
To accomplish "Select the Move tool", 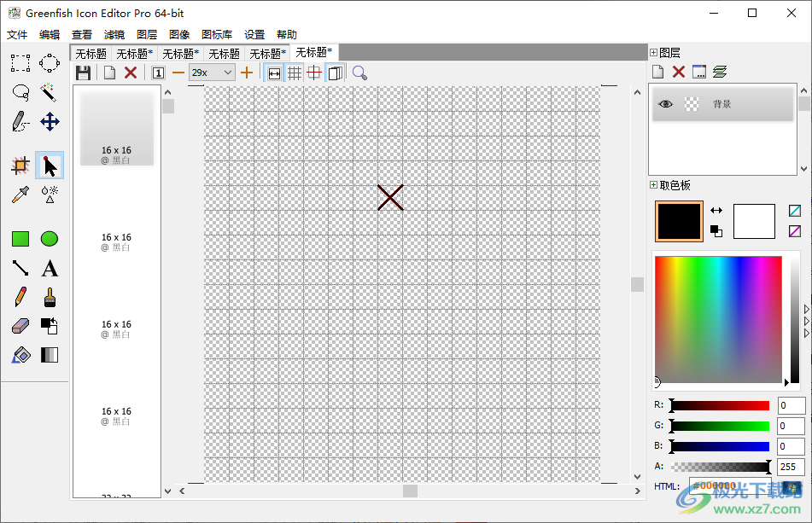I will [50, 122].
